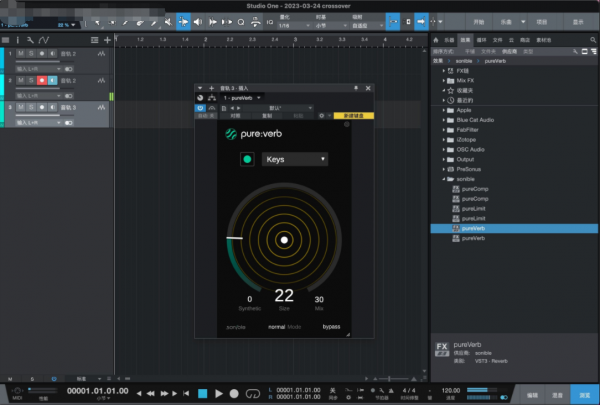Toggle the autoscroll arrow button
The image size is (600, 405).
pos(421,22)
